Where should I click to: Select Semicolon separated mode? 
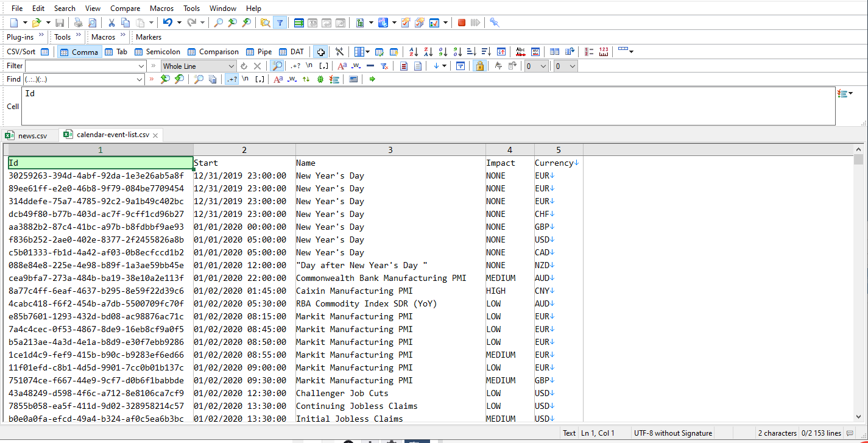click(x=157, y=52)
